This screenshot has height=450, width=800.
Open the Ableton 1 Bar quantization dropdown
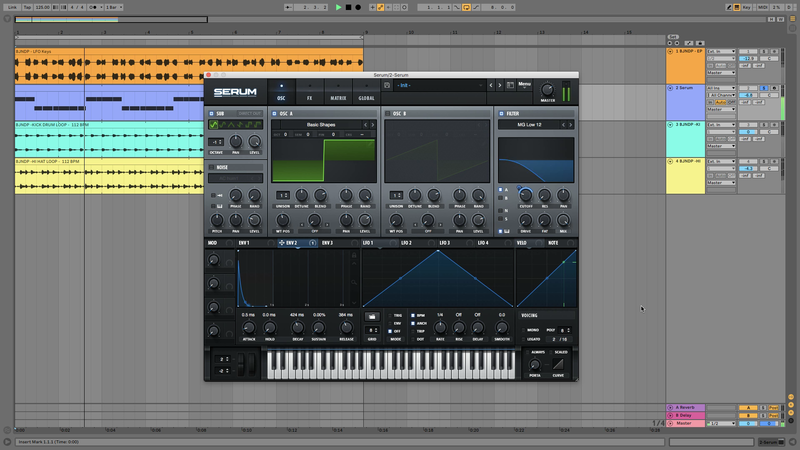pyautogui.click(x=114, y=7)
